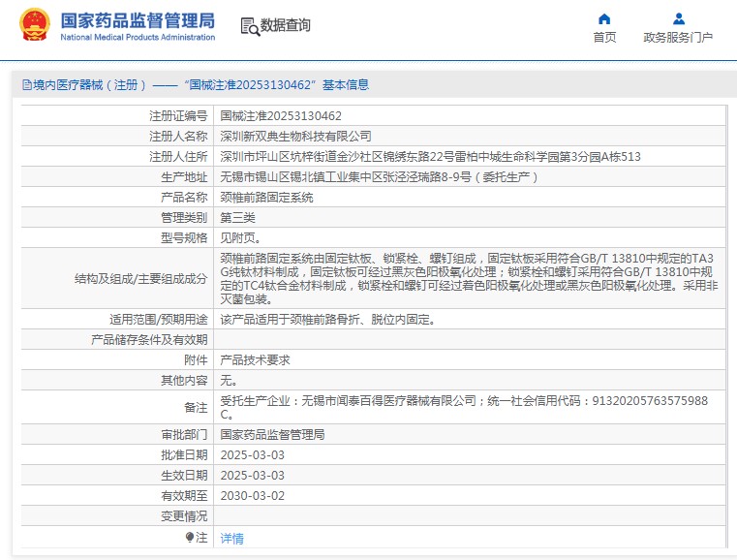Click product name 颈椎前路固定系统
Image resolution: width=737 pixels, height=560 pixels.
point(267,197)
